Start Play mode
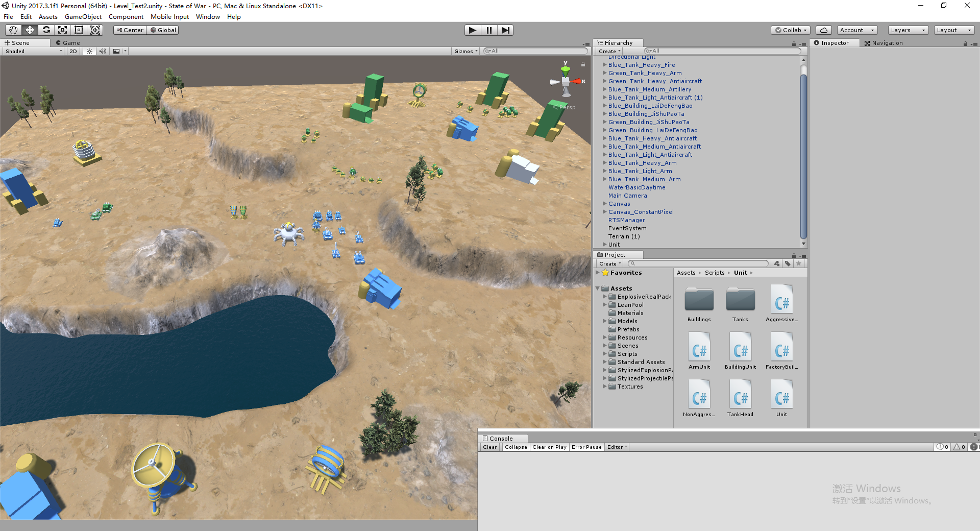Viewport: 980px width, 531px height. (x=473, y=30)
